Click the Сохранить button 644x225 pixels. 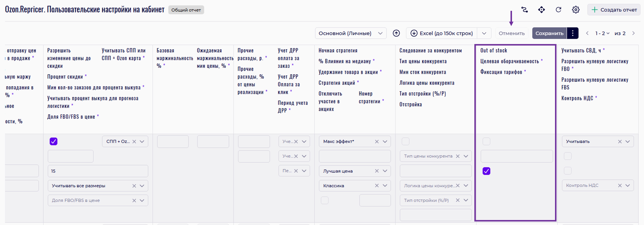tap(549, 33)
